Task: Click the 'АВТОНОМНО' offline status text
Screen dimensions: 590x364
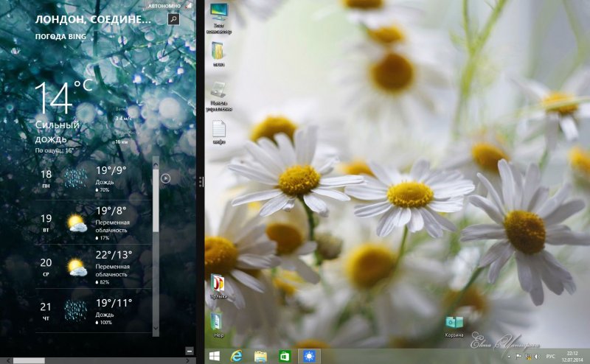Action: tap(164, 6)
